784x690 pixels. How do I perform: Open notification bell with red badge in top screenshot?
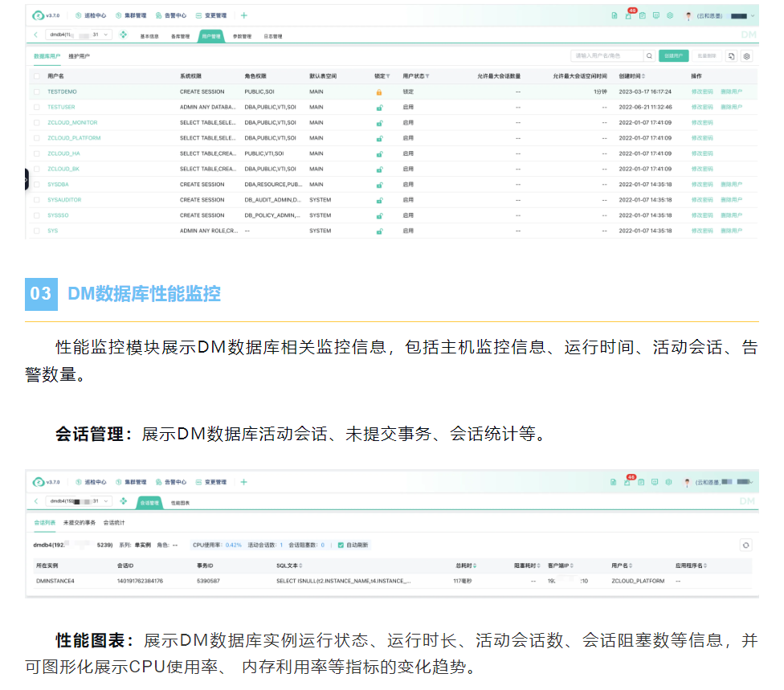628,15
